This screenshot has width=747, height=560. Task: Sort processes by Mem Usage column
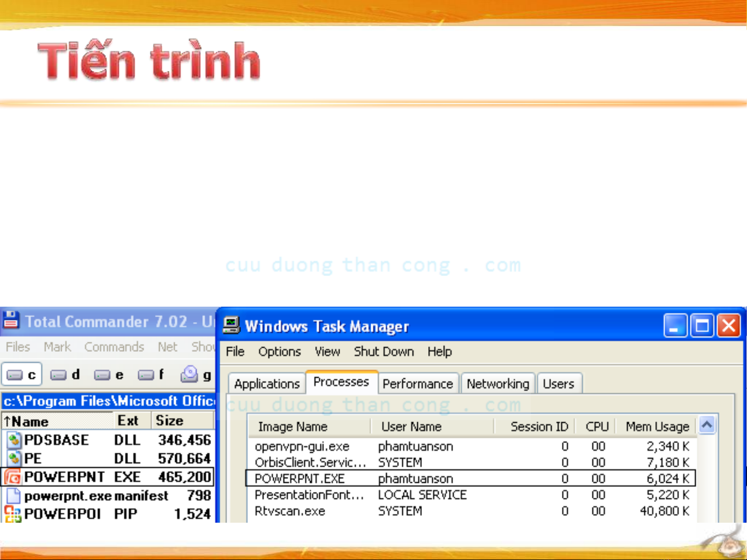click(656, 426)
